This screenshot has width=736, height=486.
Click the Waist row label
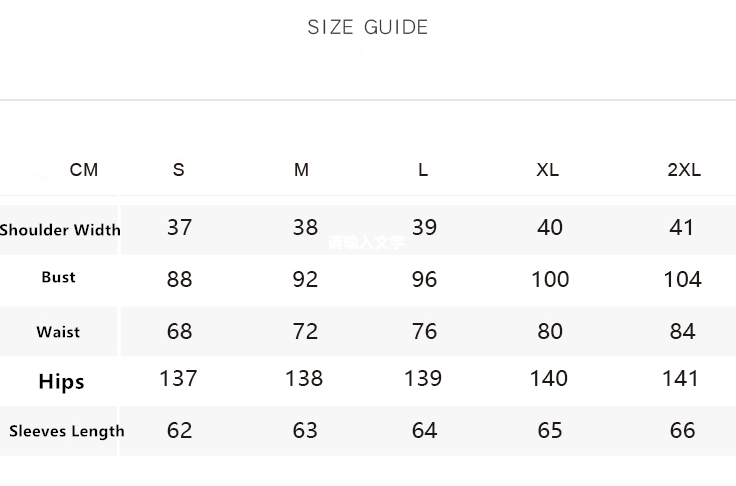58,332
